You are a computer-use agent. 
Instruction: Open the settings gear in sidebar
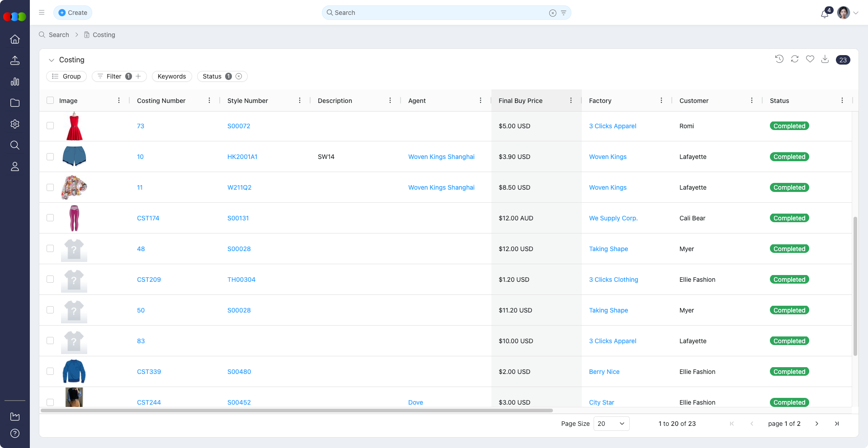point(15,124)
